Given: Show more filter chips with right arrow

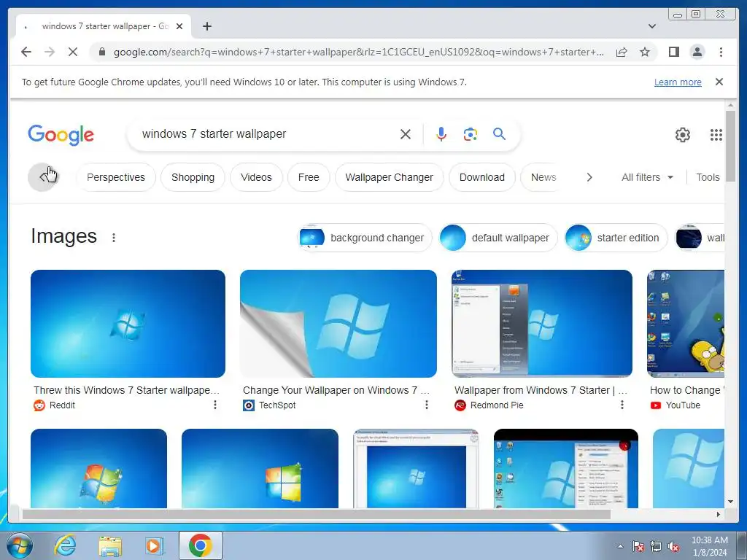Looking at the screenshot, I should point(589,177).
